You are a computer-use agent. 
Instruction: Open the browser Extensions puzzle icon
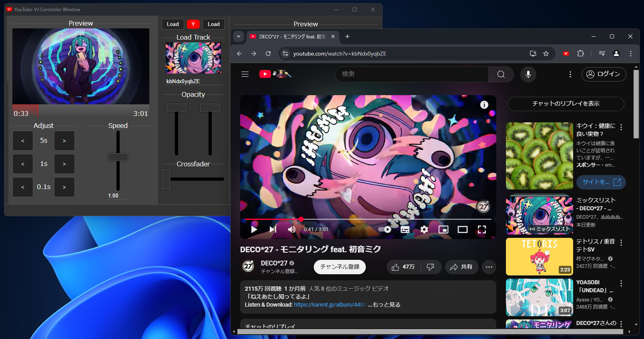580,54
